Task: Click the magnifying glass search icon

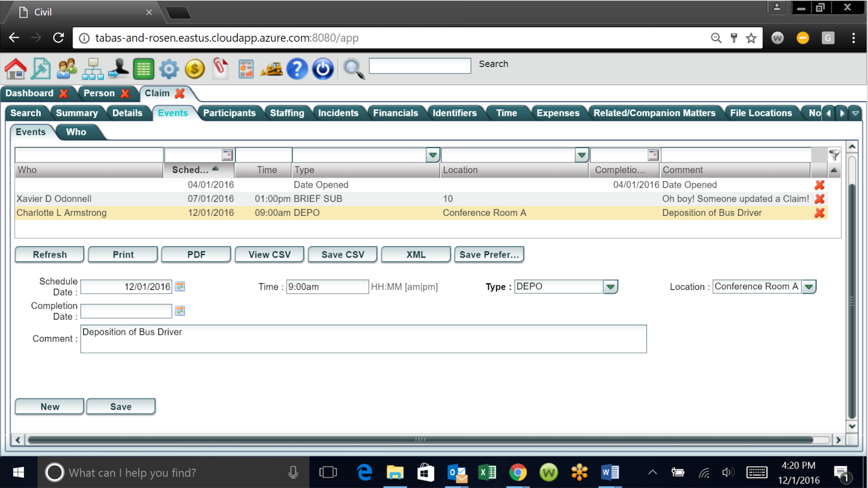Action: [x=354, y=69]
